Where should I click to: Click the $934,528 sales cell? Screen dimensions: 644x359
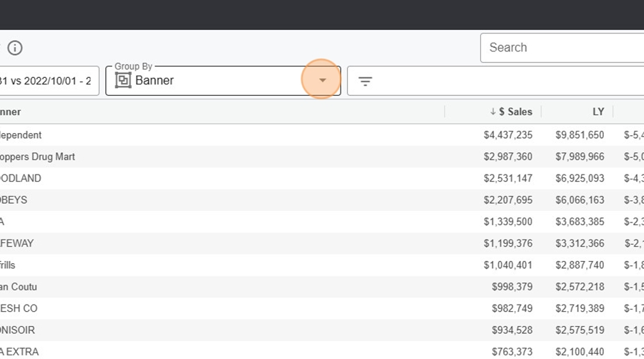pos(512,330)
